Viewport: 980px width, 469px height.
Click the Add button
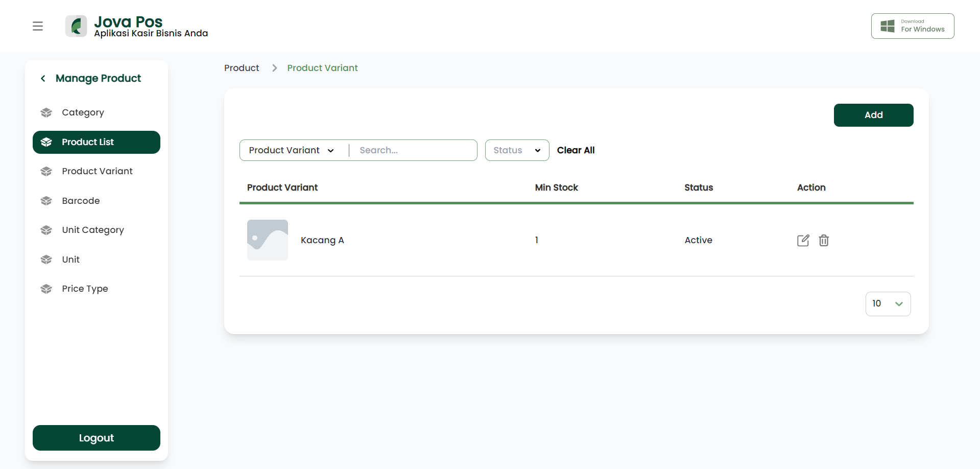point(873,115)
